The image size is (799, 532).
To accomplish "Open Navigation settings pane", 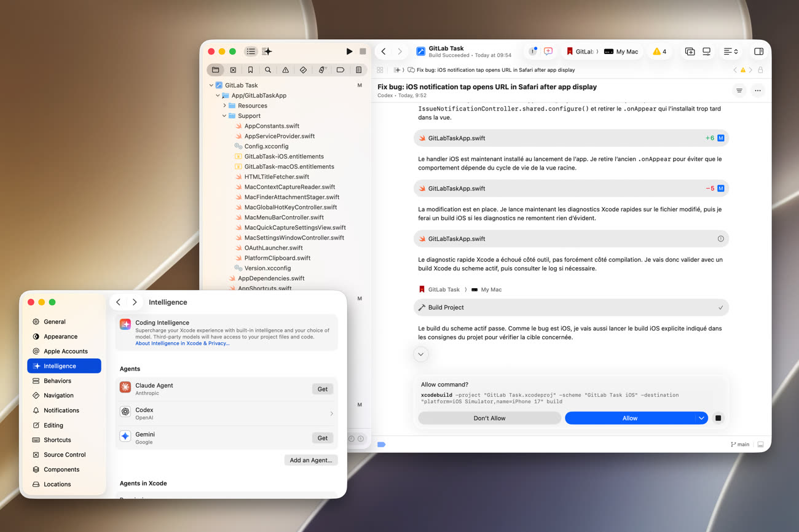I will point(64,396).
